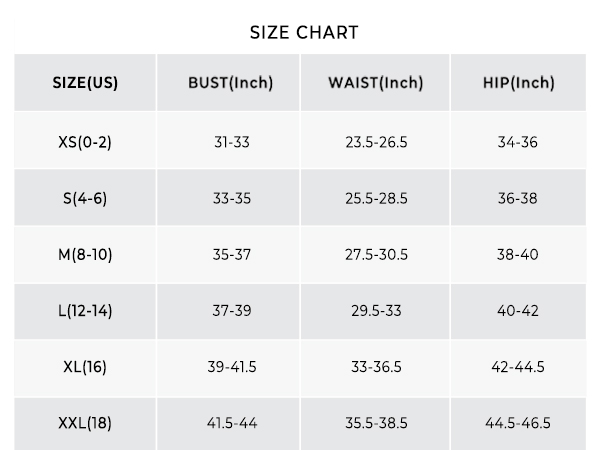
Task: Click hip value 38-40
Action: pos(518,254)
